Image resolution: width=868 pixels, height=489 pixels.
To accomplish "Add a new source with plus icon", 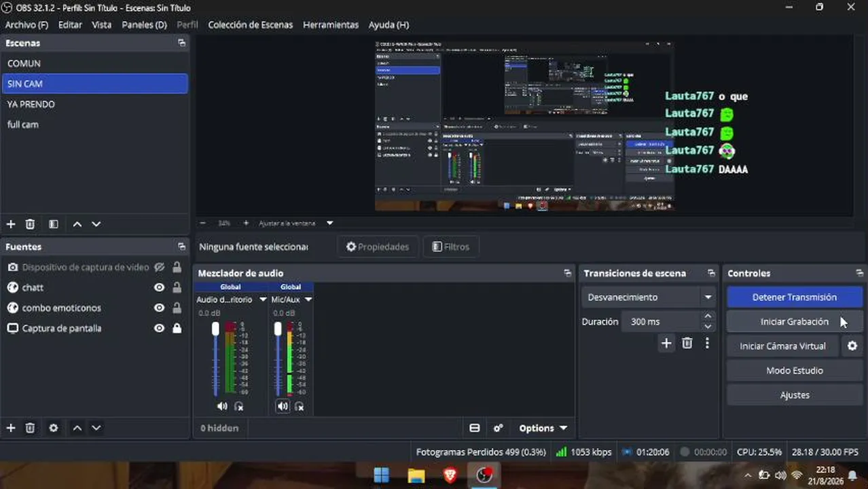I will [11, 428].
